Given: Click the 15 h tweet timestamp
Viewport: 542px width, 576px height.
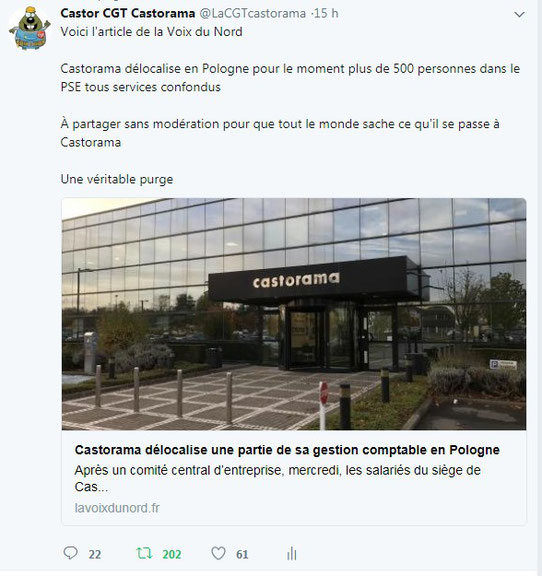Looking at the screenshot, I should (326, 14).
